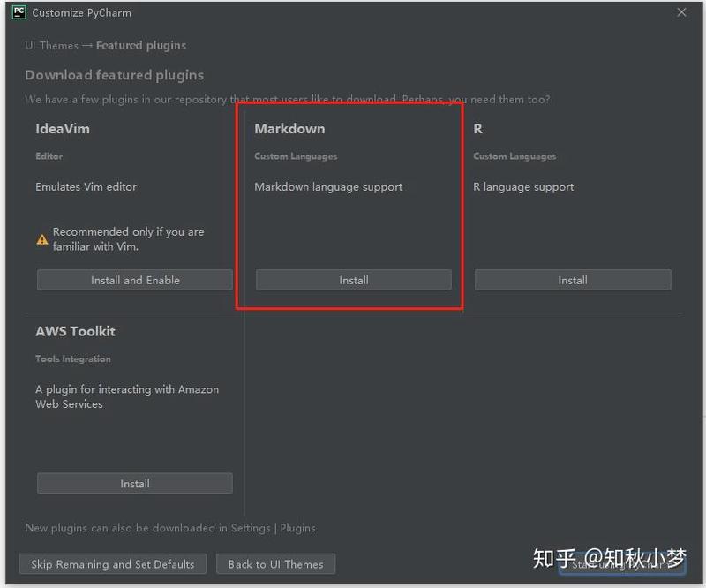The image size is (706, 588).
Task: Install the AWS Toolkit plugin
Action: click(134, 484)
